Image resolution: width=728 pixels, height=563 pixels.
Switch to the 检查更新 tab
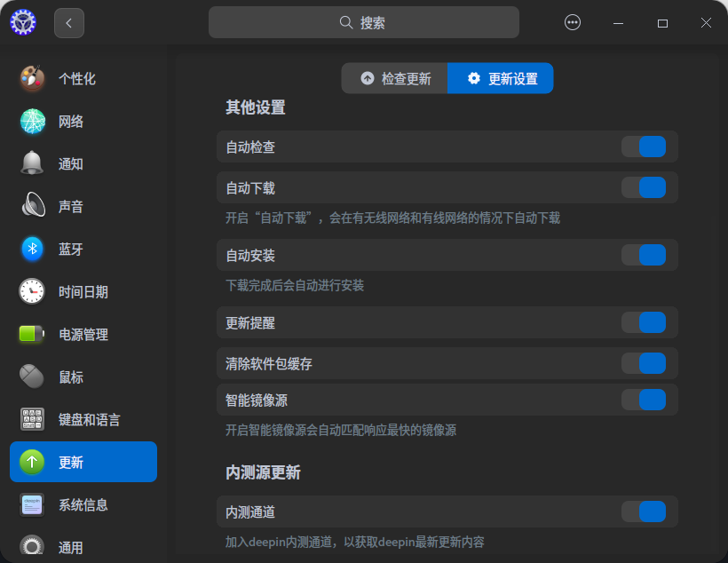point(395,78)
